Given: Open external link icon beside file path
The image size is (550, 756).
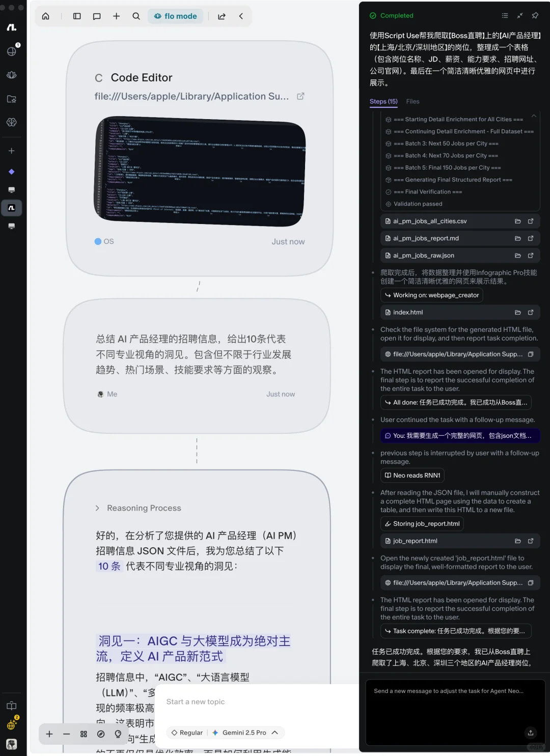Looking at the screenshot, I should 300,96.
